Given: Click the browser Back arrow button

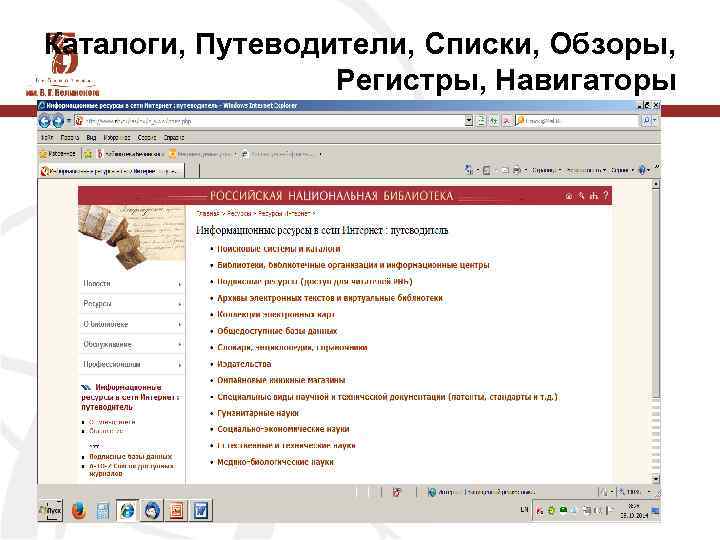Looking at the screenshot, I should (x=45, y=121).
